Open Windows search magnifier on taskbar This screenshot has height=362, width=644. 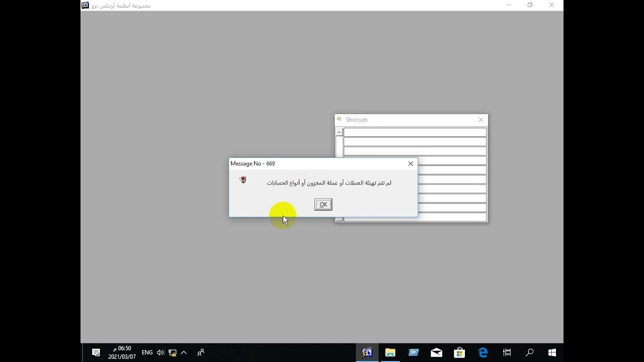[529, 352]
